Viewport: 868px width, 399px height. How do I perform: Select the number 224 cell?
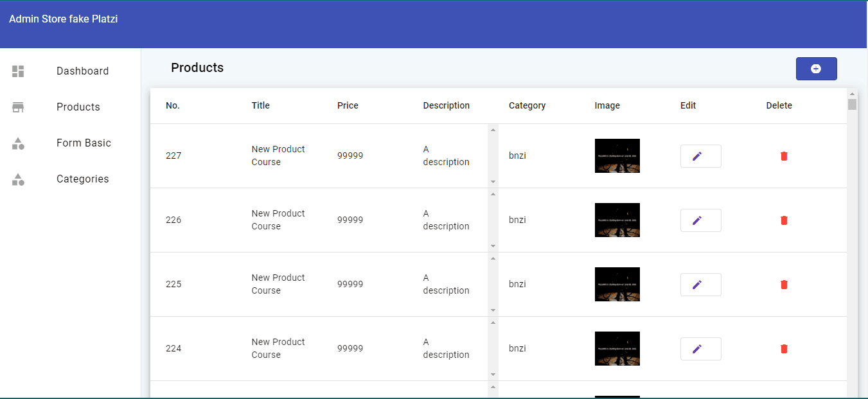[x=173, y=348]
